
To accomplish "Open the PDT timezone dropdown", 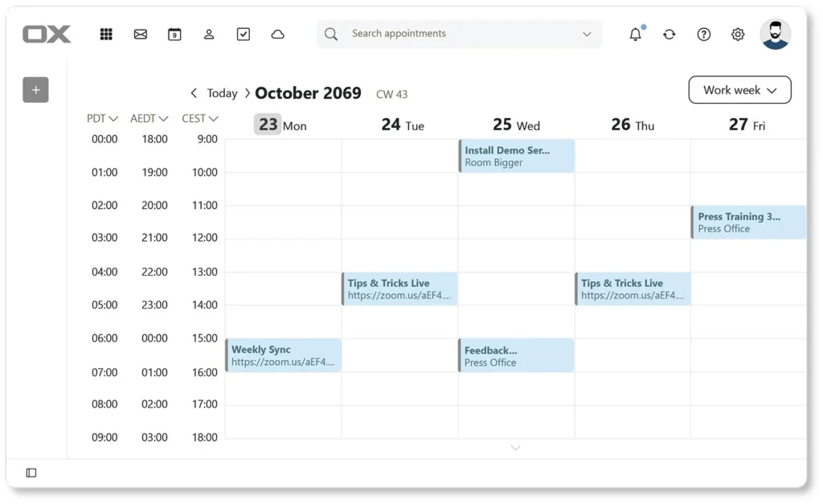I will (102, 118).
